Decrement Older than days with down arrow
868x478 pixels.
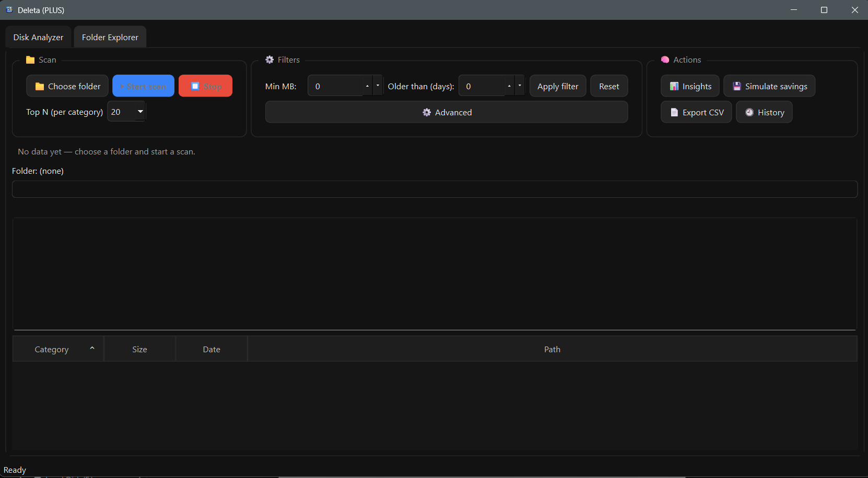click(520, 86)
